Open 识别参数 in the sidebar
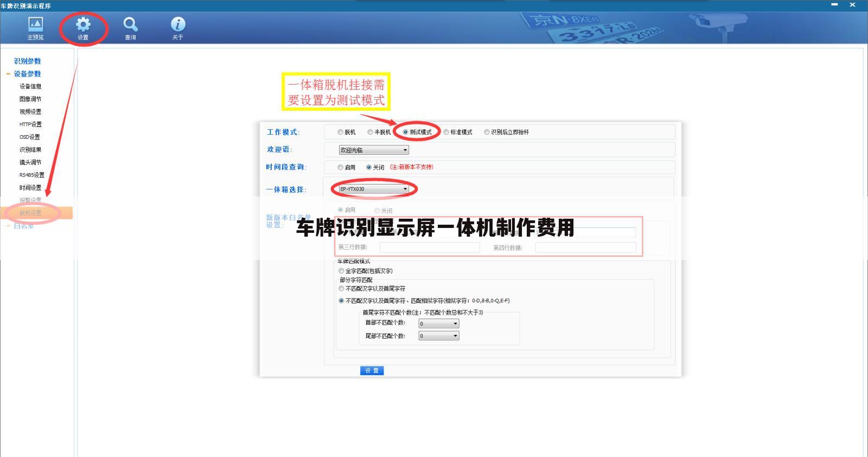868x457 pixels. [x=27, y=61]
